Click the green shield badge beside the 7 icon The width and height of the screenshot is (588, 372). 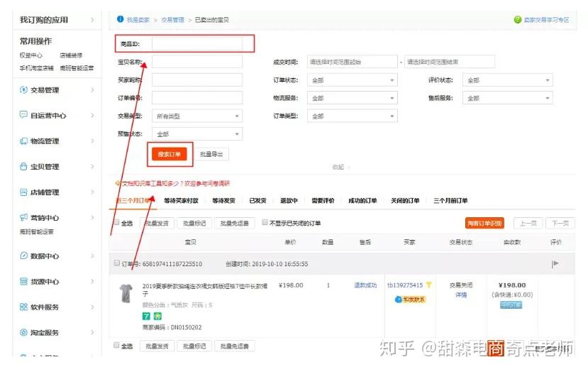click(157, 316)
